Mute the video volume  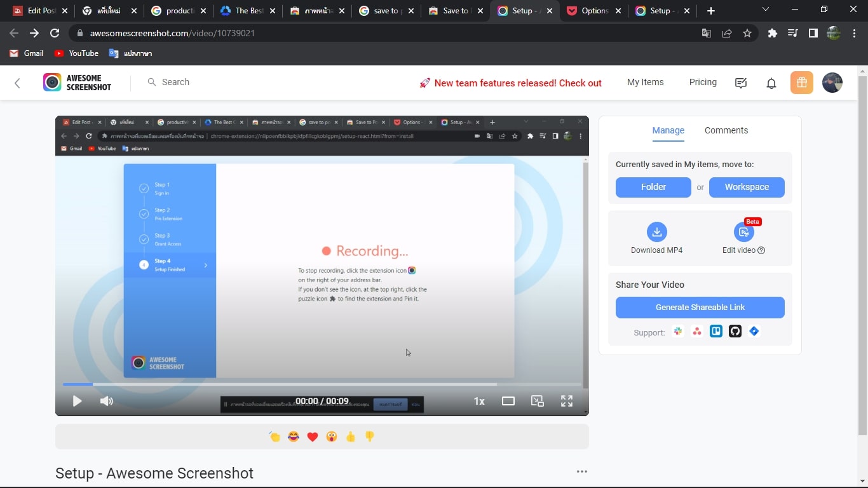107,401
